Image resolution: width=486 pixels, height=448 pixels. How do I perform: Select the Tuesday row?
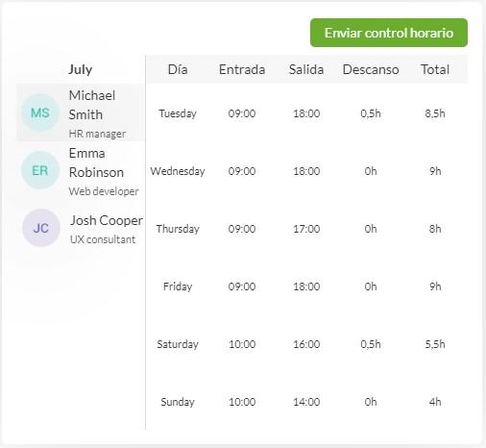coord(306,113)
